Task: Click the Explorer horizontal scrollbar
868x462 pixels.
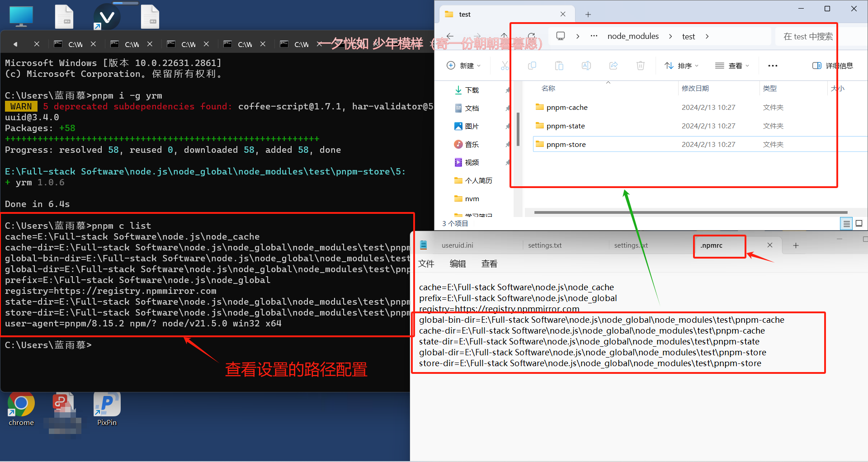Action: point(690,212)
